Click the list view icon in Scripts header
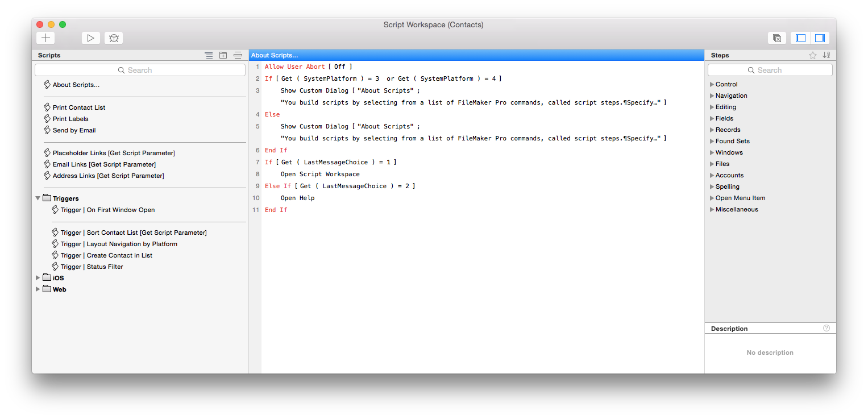The height and width of the screenshot is (419, 868). 209,55
